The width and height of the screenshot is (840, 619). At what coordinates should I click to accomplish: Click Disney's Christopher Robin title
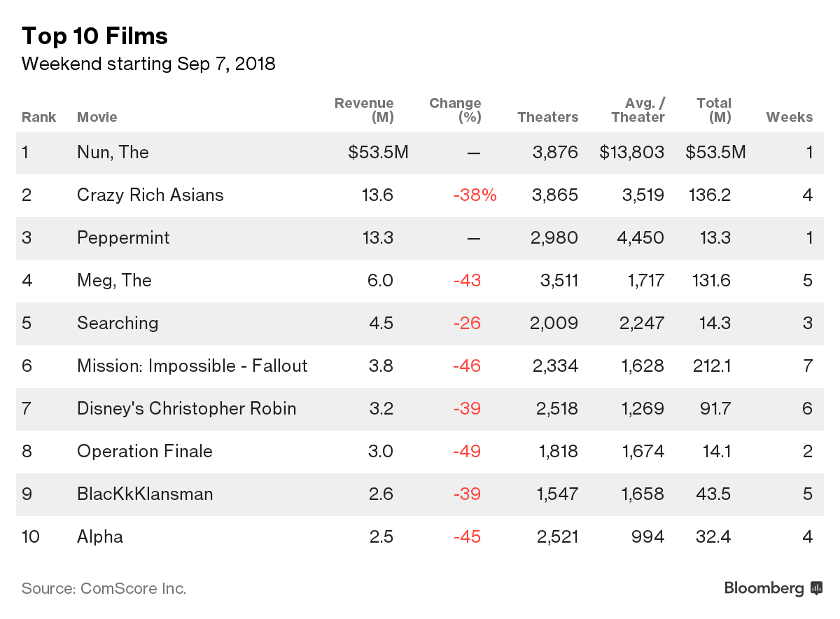tap(187, 408)
